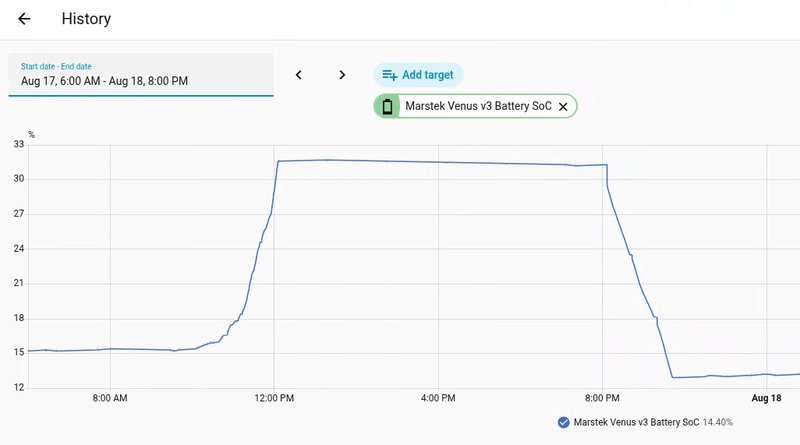800x445 pixels.
Task: Remove Marstek Venus v3 Battery SoC chip
Action: click(x=563, y=107)
